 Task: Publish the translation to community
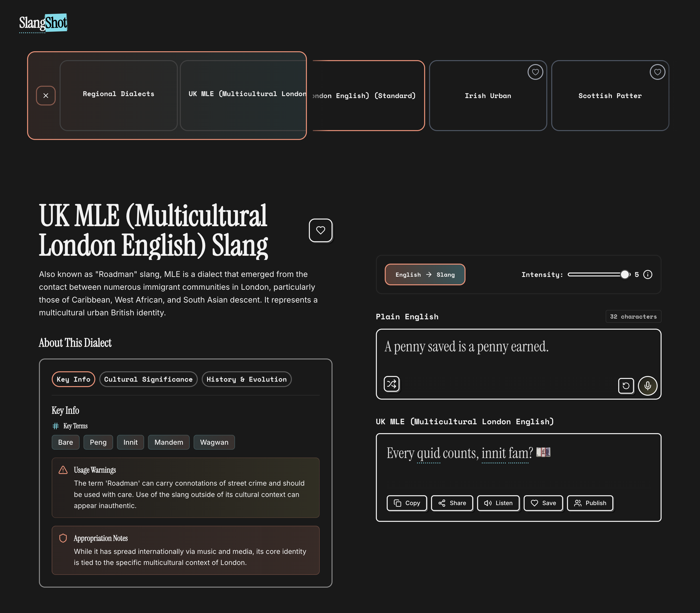click(x=590, y=503)
